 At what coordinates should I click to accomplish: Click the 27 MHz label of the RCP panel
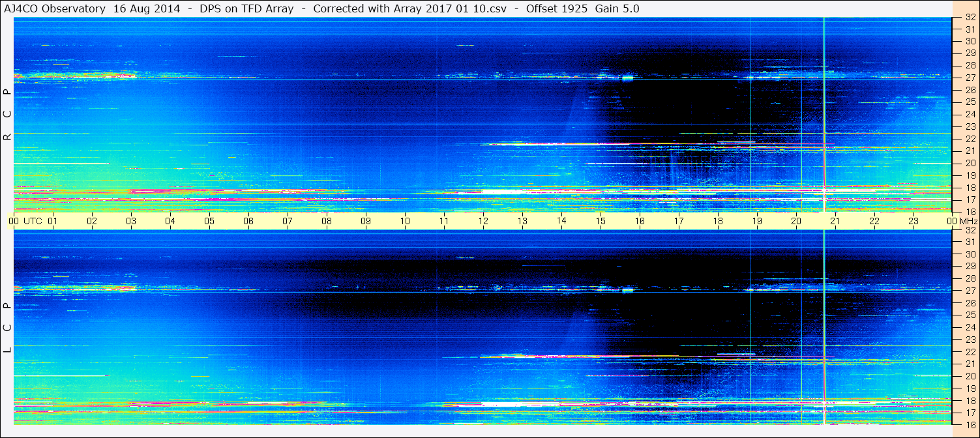point(970,78)
